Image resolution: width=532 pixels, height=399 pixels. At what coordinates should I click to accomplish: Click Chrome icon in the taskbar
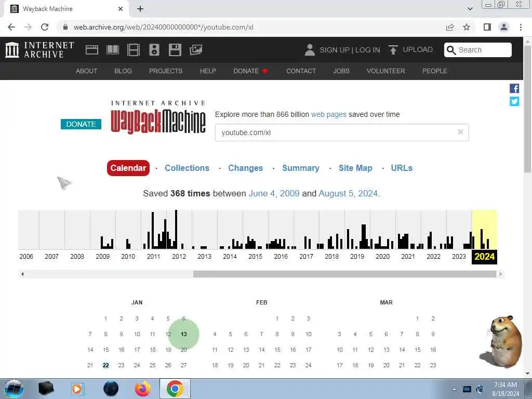coord(175,389)
